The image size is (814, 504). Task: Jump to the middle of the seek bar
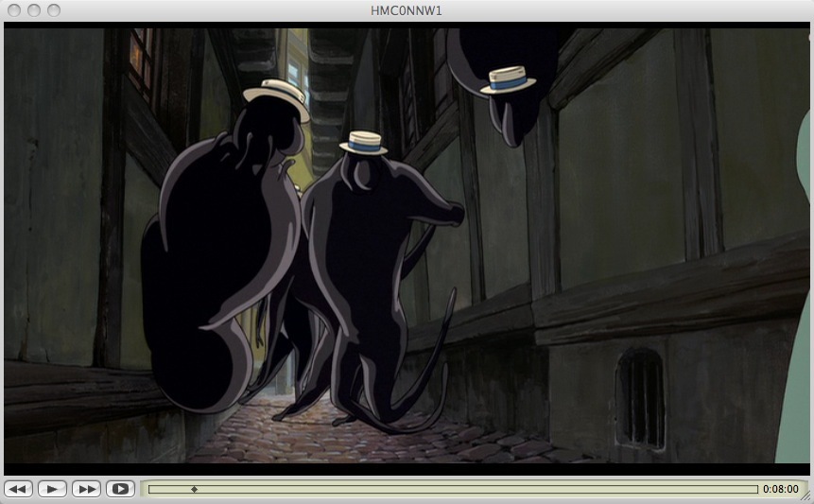[453, 490]
